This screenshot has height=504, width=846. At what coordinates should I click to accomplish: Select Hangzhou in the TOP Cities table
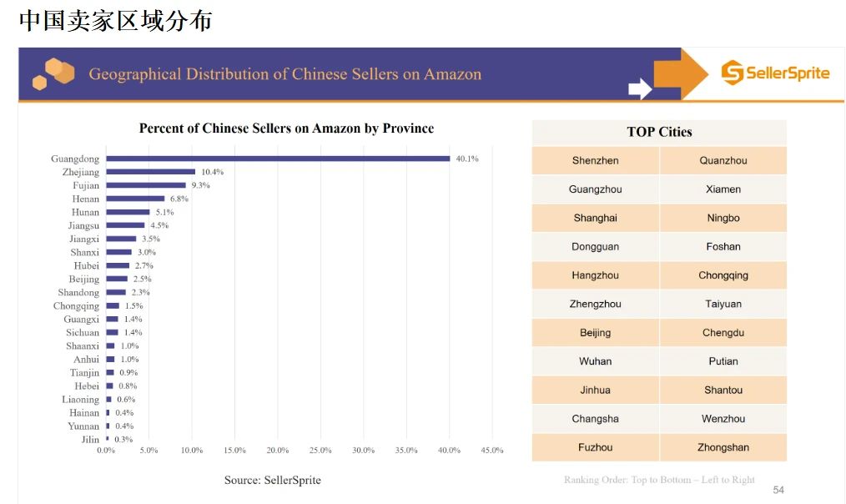click(596, 275)
